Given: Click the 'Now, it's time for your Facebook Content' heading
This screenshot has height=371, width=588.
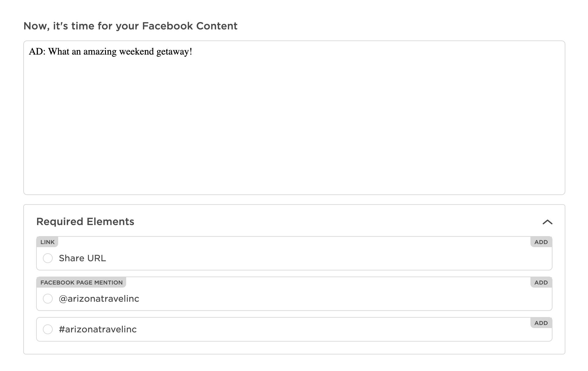Looking at the screenshot, I should [x=130, y=26].
